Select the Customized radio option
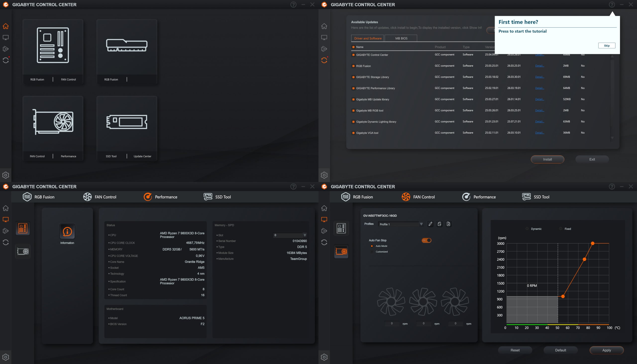Viewport: 637px width, 364px height. pyautogui.click(x=372, y=252)
